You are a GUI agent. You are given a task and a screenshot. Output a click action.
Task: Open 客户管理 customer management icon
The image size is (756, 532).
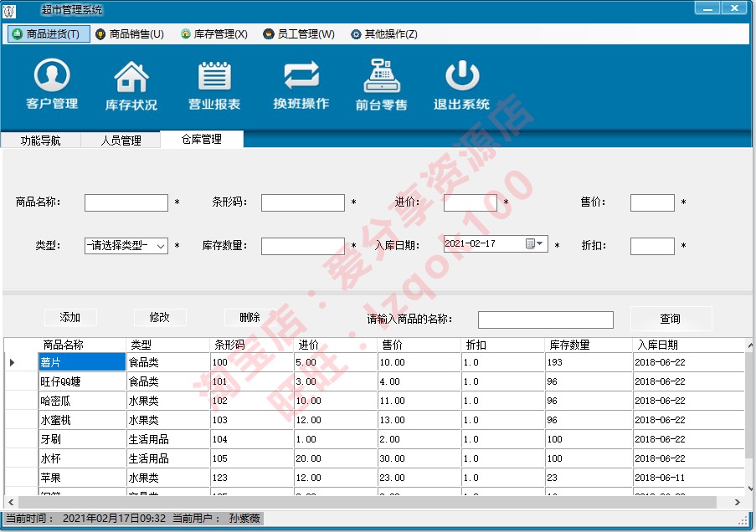pos(52,84)
